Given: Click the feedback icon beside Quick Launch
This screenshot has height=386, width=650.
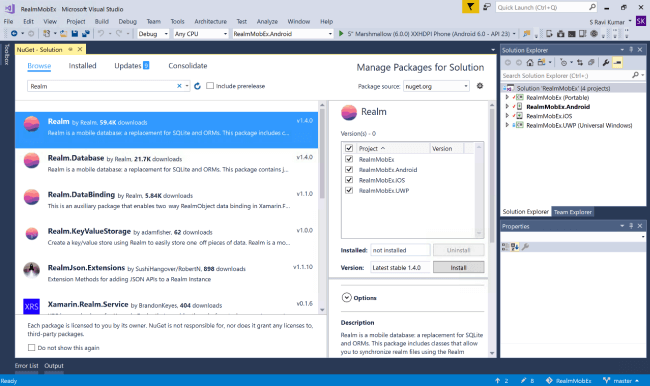Looking at the screenshot, I should tap(487, 7).
